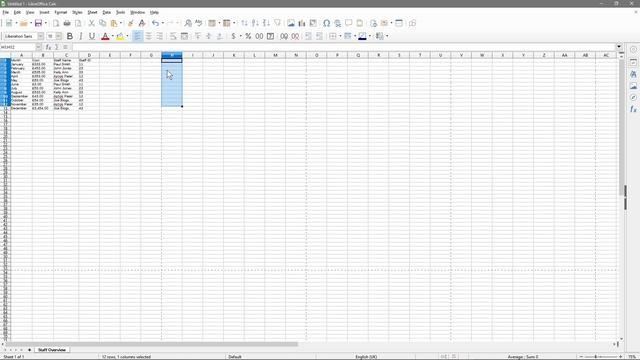
Task: Click the Print icon in toolbar
Action: (67, 23)
